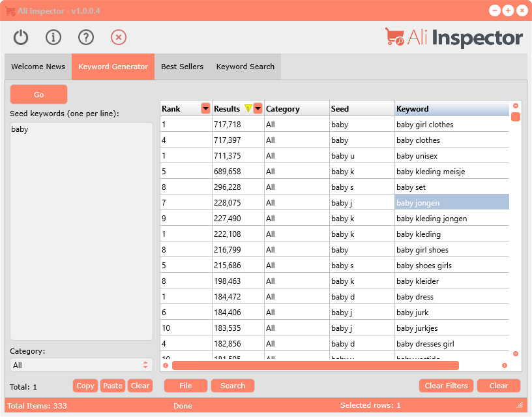Click the scroll down arrow of table
Viewport: 532px width, 417px height.
point(515,354)
